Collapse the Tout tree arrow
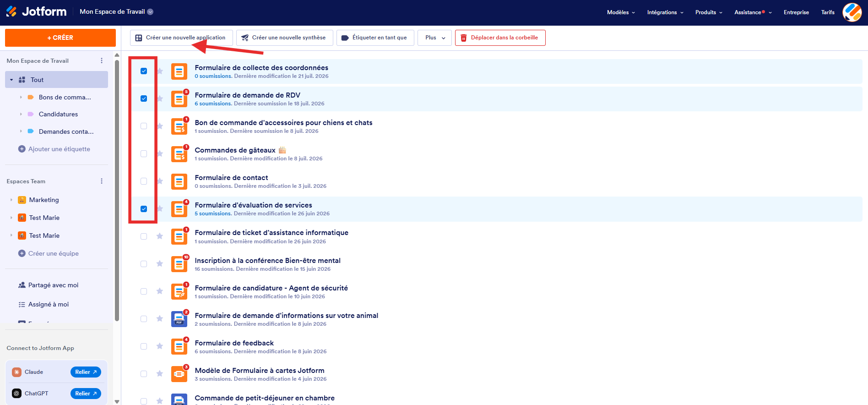 tap(11, 80)
